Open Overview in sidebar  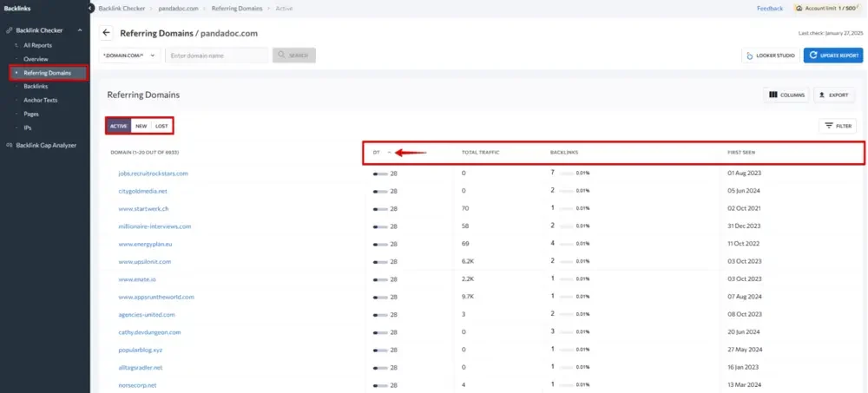click(36, 59)
